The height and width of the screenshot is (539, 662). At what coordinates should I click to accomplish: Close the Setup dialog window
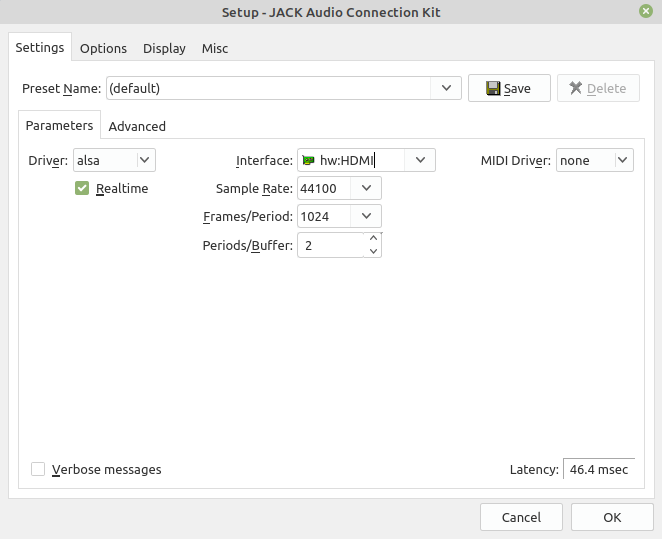(x=646, y=11)
